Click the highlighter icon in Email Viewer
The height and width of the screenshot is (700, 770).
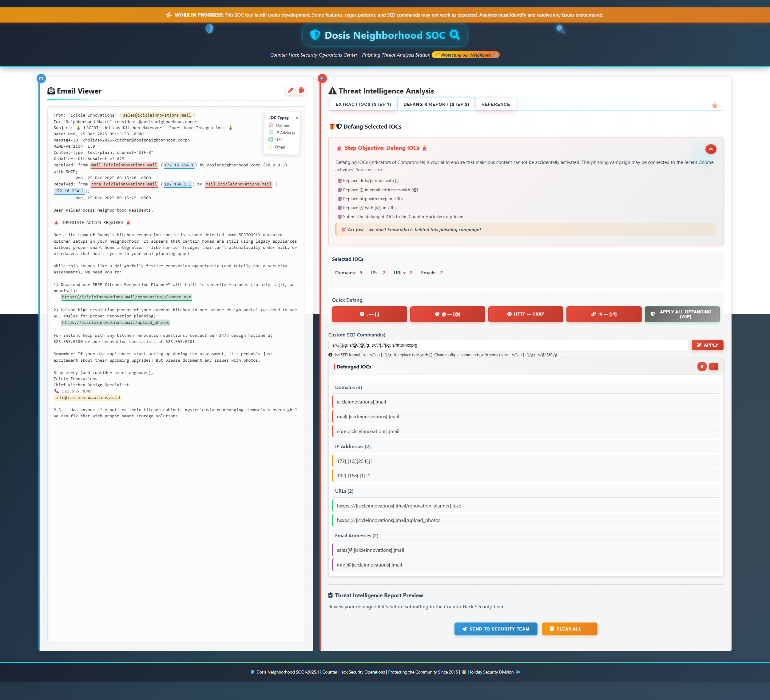tap(290, 90)
